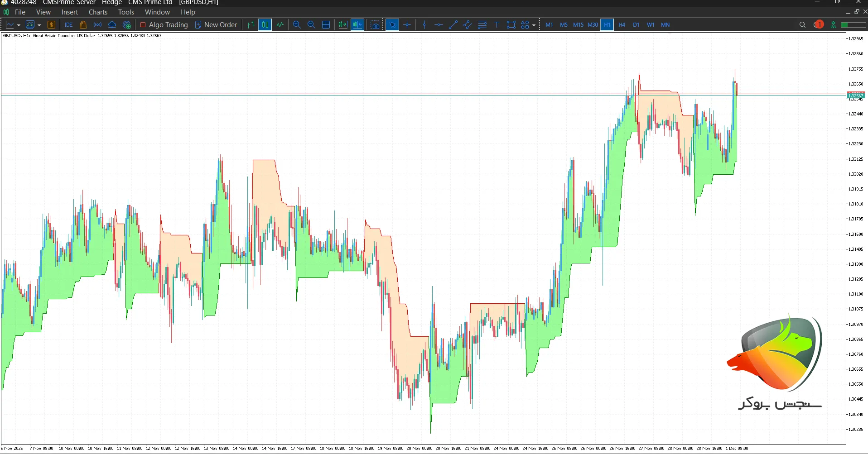
Task: Select the crosshair tool
Action: (407, 25)
